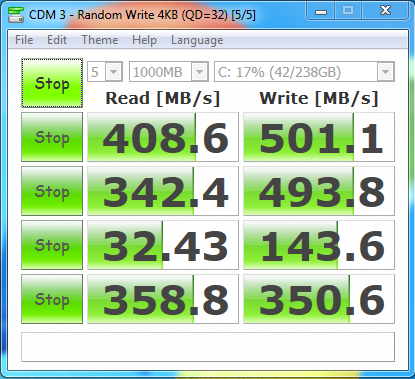Expand the test count dropdown showing 5
Viewport: 415px width, 379px height.
point(114,72)
